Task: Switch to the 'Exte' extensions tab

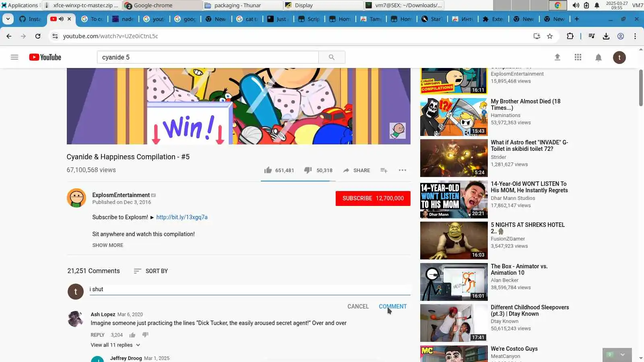Action: pos(493,19)
